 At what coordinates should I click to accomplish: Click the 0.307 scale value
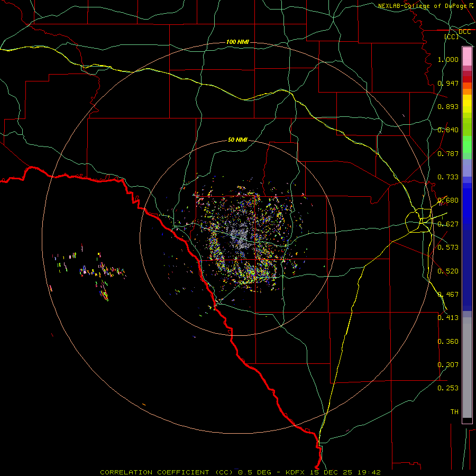(448, 365)
